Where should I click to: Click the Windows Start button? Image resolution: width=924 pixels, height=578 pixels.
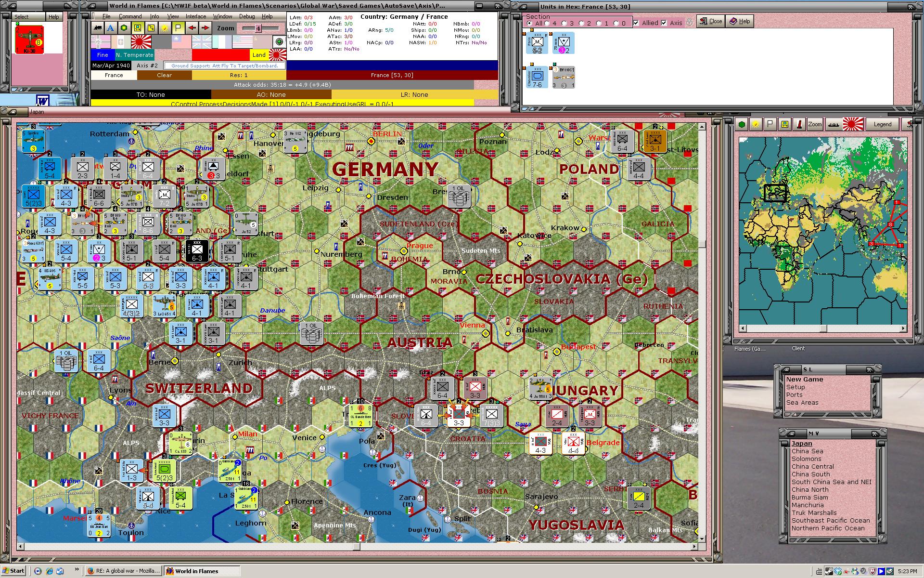[x=13, y=571]
